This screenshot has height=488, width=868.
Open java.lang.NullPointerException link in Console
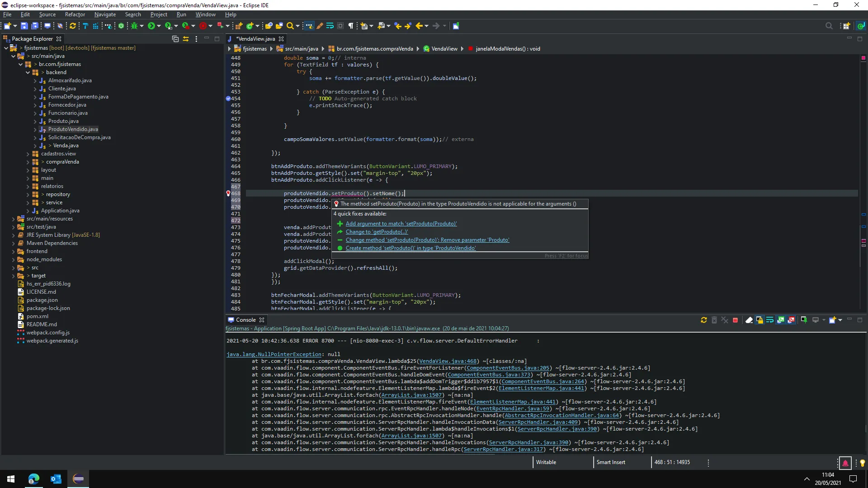[274, 354]
